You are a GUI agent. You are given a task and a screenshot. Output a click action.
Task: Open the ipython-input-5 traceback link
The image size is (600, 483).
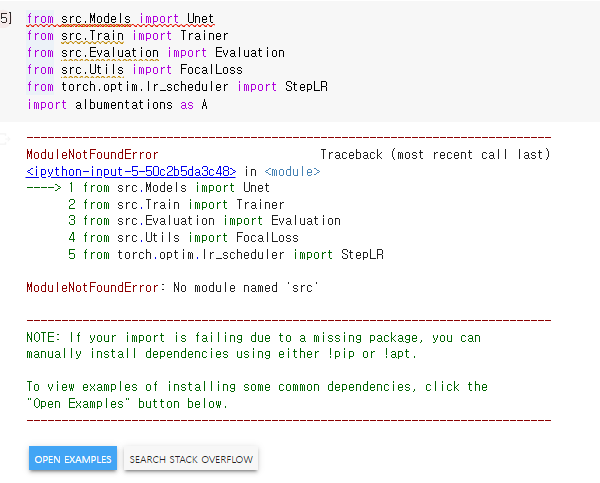[x=131, y=172]
